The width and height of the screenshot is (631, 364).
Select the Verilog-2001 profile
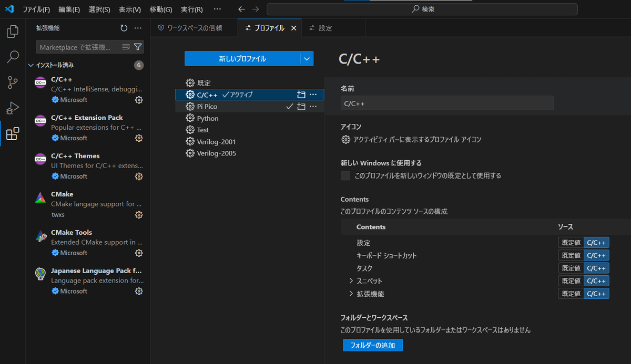(249, 142)
